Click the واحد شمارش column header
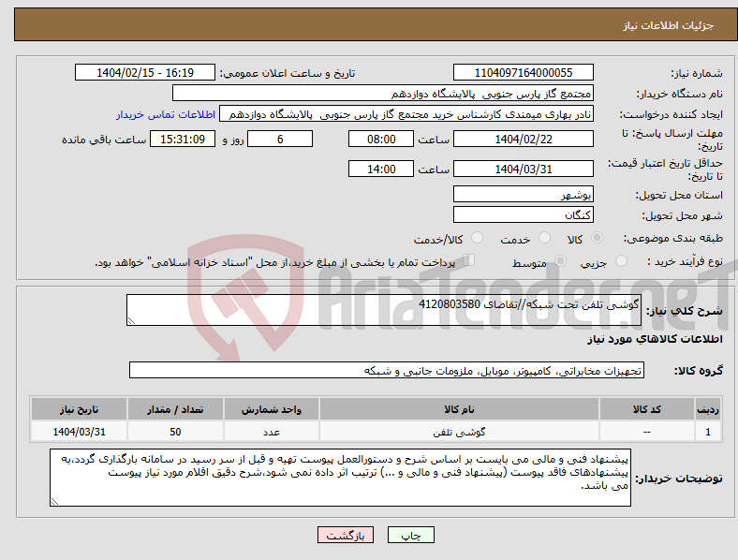Screen dimensions: 738x560 (x=272, y=409)
